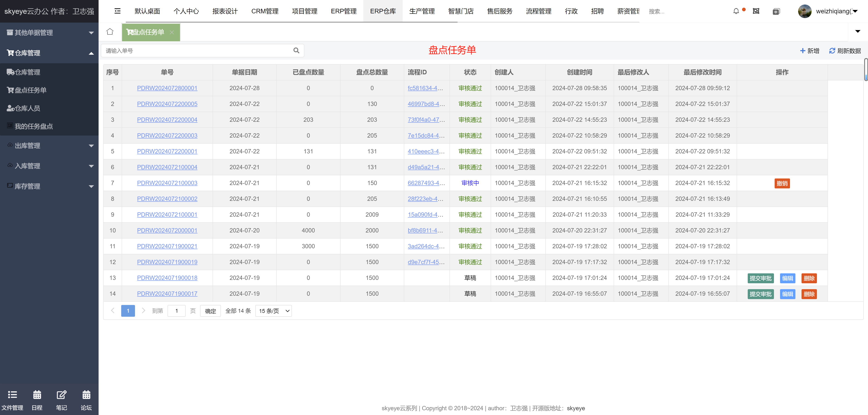Open the 15 条/页 page size dropdown
Screen dimensions: 868x415
pyautogui.click(x=273, y=311)
